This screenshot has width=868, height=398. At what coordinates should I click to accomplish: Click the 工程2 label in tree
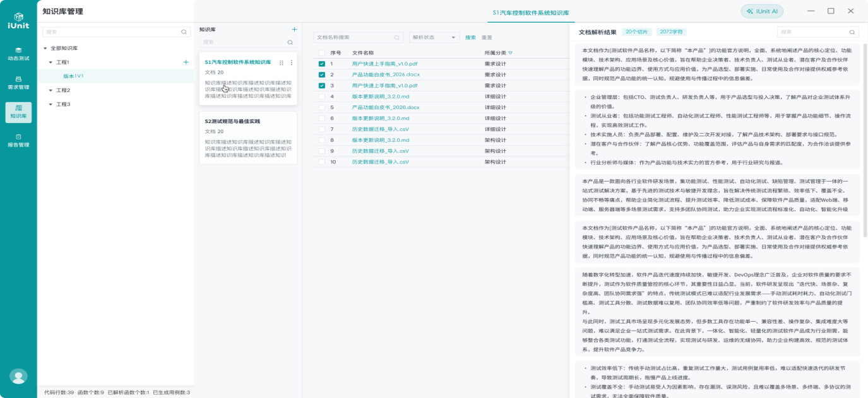pos(63,90)
